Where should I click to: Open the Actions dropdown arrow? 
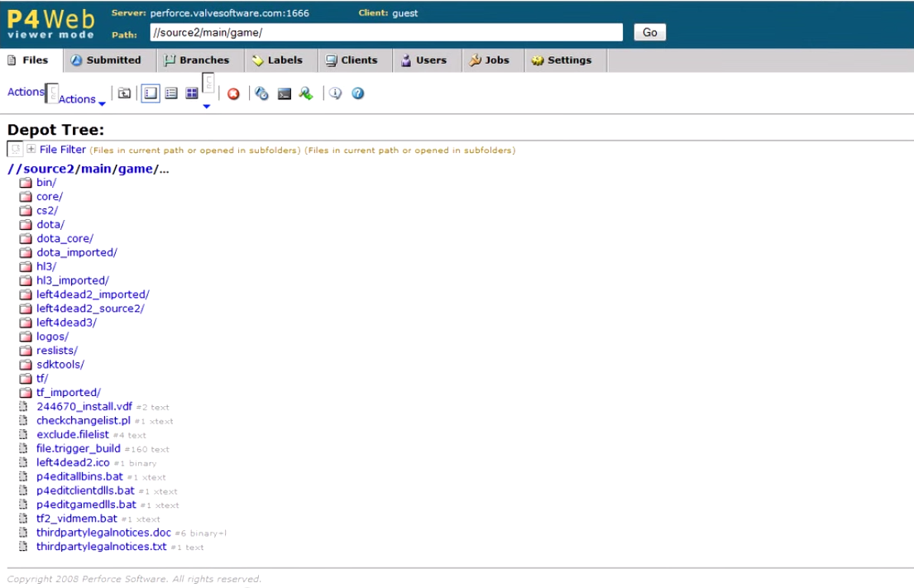[x=102, y=103]
